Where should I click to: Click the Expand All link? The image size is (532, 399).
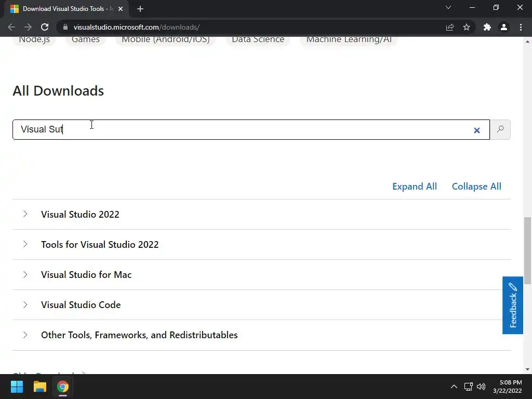414,187
